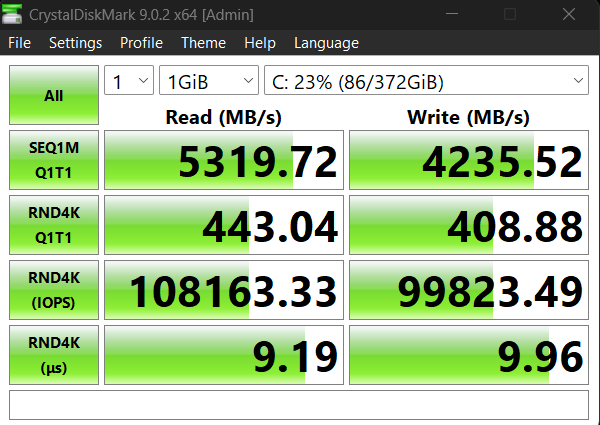Click the empty comment field at bottom
600x425 pixels.
click(299, 405)
